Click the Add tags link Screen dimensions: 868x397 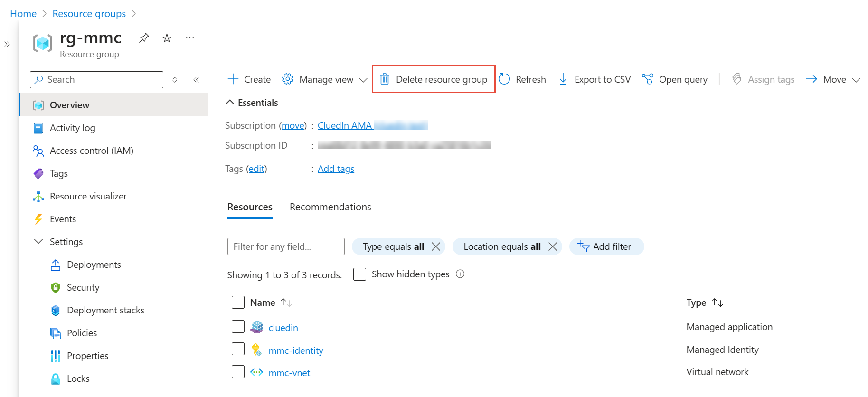[336, 169]
